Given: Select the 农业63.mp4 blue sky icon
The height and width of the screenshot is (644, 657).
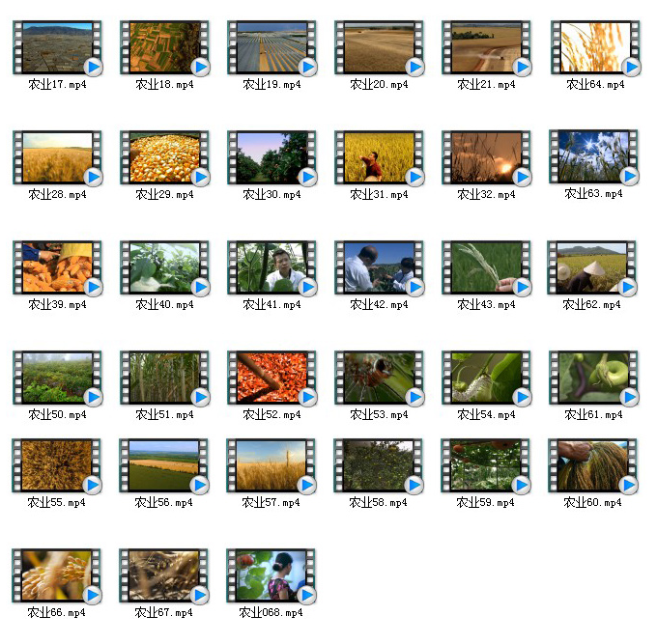Looking at the screenshot, I should coord(594,157).
